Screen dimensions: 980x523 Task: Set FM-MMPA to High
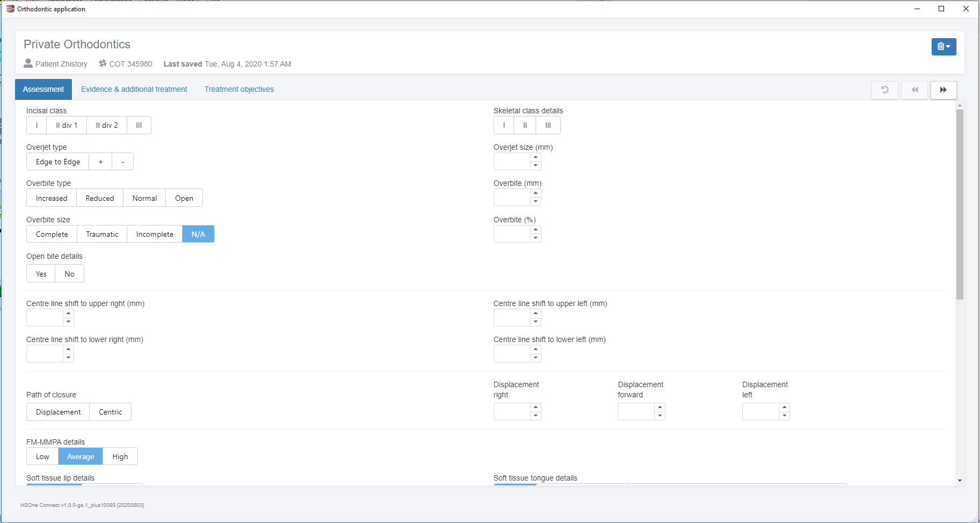click(x=120, y=456)
